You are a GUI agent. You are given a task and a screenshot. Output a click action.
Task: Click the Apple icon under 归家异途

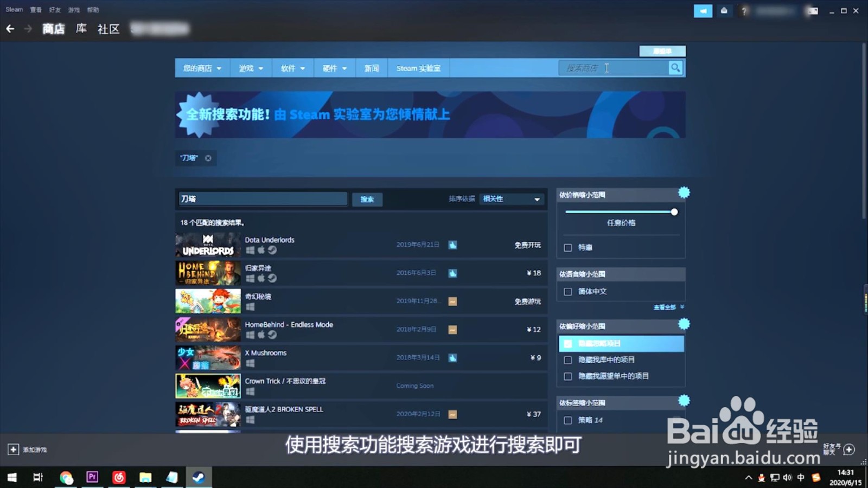point(261,279)
